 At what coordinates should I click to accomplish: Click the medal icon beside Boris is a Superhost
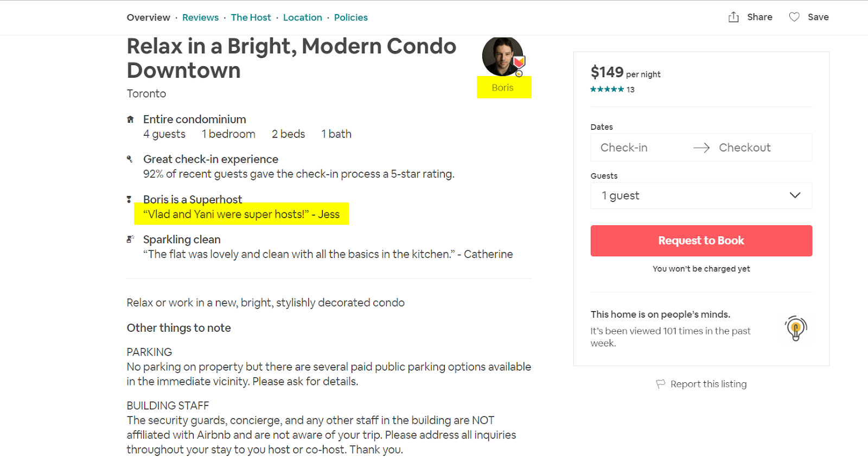pyautogui.click(x=129, y=199)
